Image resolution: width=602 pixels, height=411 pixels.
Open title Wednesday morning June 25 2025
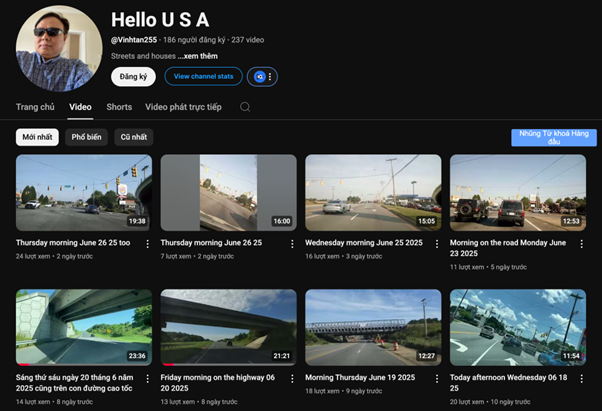pyautogui.click(x=364, y=243)
